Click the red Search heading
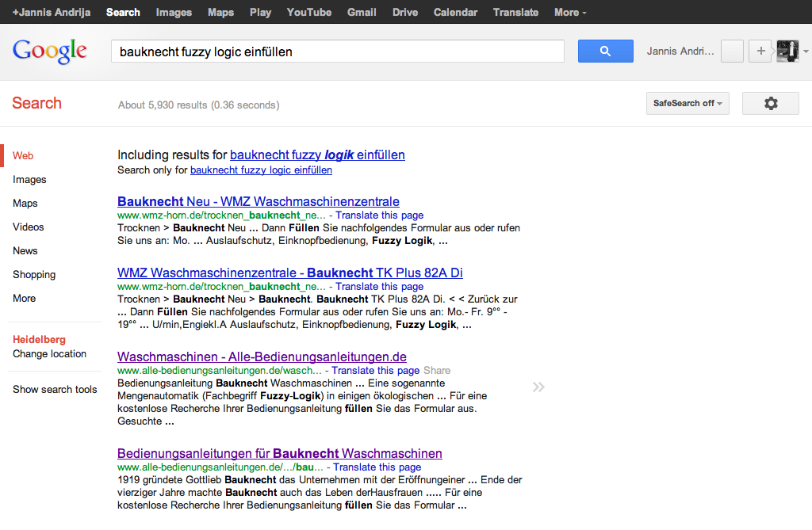The height and width of the screenshot is (530, 812). coord(36,103)
